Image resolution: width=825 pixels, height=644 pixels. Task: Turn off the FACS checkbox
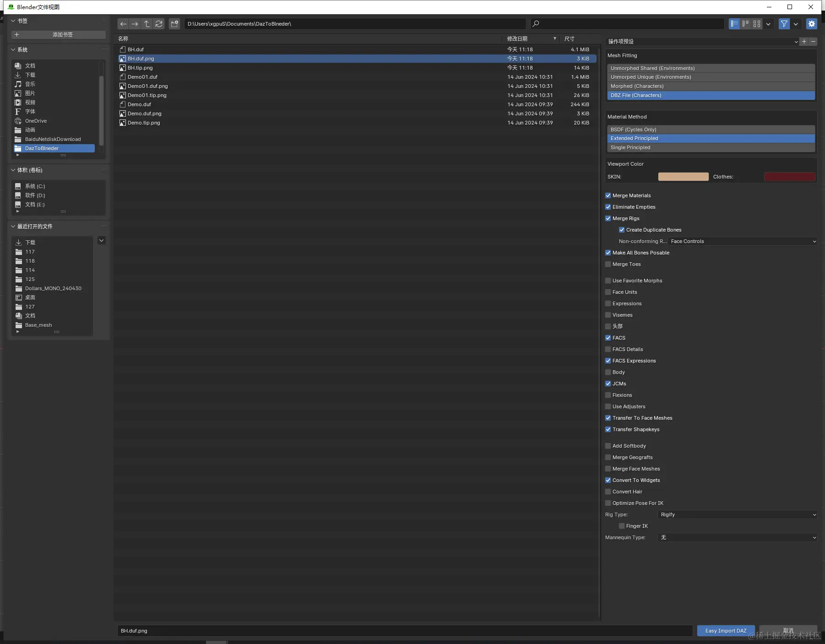[608, 338]
